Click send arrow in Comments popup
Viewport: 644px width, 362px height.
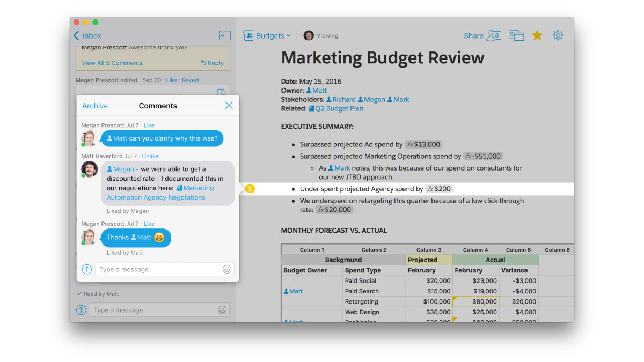pyautogui.click(x=87, y=269)
